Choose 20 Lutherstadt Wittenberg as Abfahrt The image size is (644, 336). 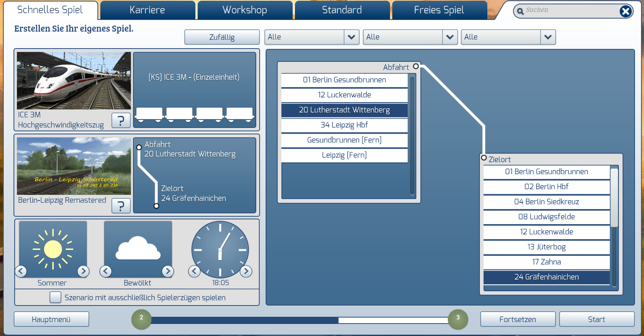[345, 110]
